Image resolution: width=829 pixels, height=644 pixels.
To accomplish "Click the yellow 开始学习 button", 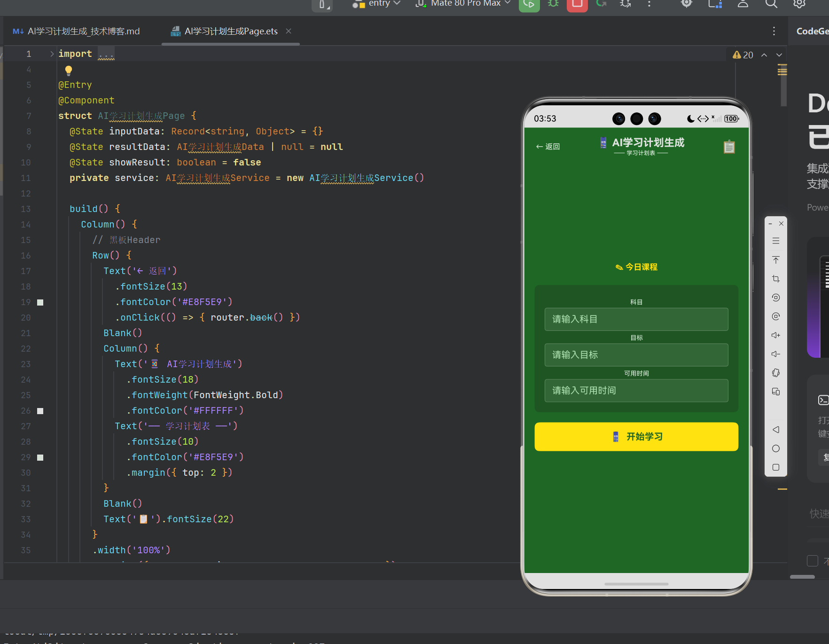I will click(636, 437).
